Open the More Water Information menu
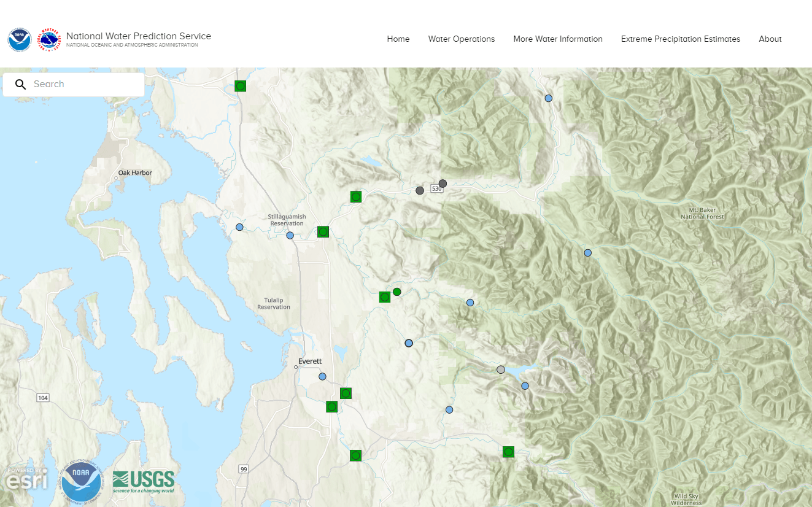This screenshot has height=507, width=812. (558, 39)
